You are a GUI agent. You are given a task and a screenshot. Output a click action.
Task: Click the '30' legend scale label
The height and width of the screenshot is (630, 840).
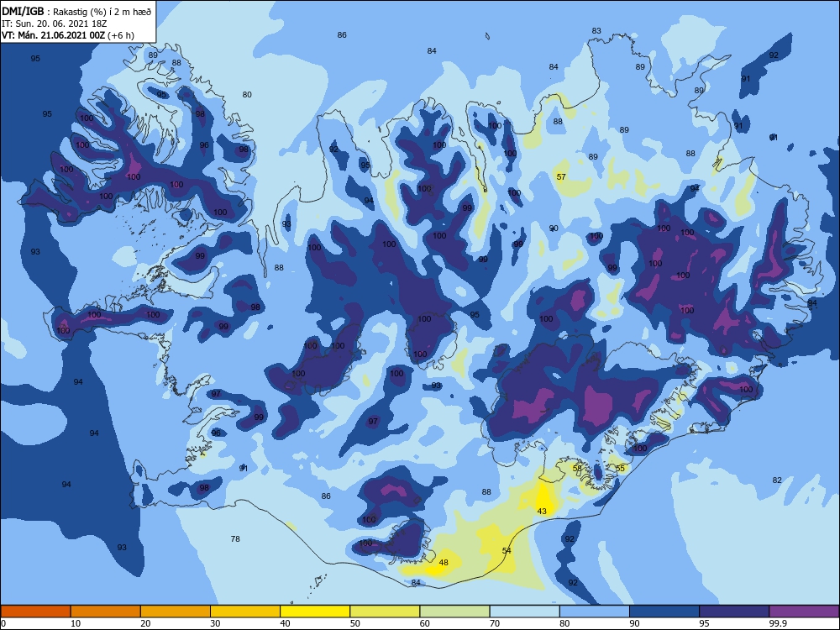pyautogui.click(x=215, y=623)
